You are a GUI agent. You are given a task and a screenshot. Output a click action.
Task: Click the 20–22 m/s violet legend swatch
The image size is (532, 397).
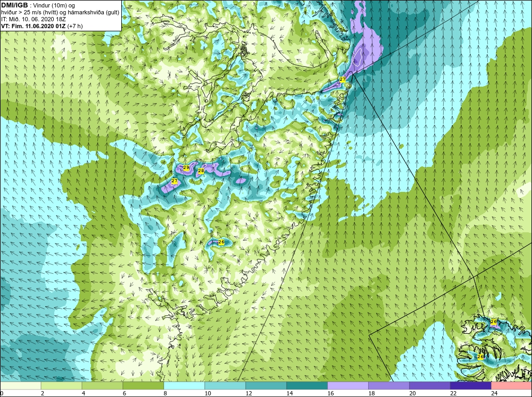point(429,386)
